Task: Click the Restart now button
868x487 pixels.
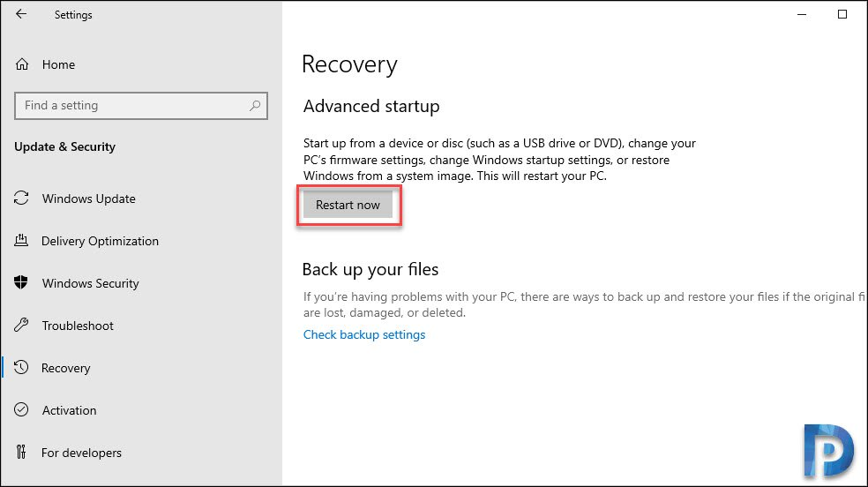Action: (x=348, y=205)
